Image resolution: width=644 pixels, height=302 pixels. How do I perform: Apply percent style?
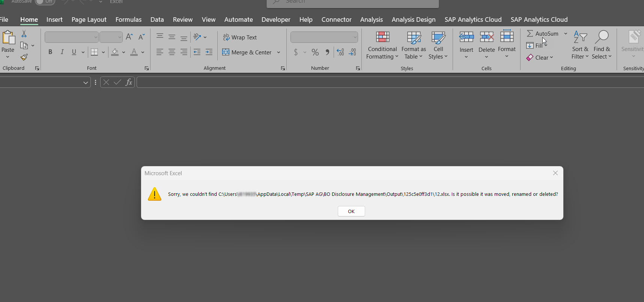315,52
